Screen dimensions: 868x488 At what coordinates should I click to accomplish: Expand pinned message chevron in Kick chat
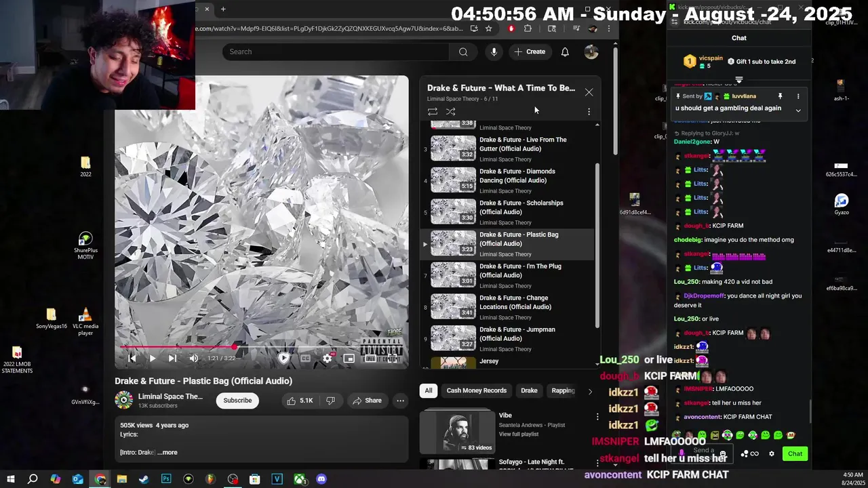tap(798, 110)
